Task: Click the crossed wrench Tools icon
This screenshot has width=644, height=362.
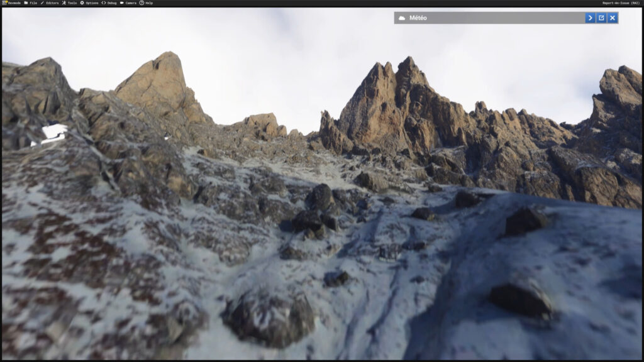Action: 64,3
